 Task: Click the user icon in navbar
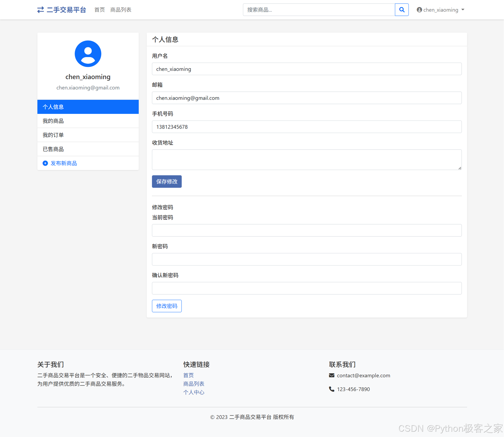point(419,10)
